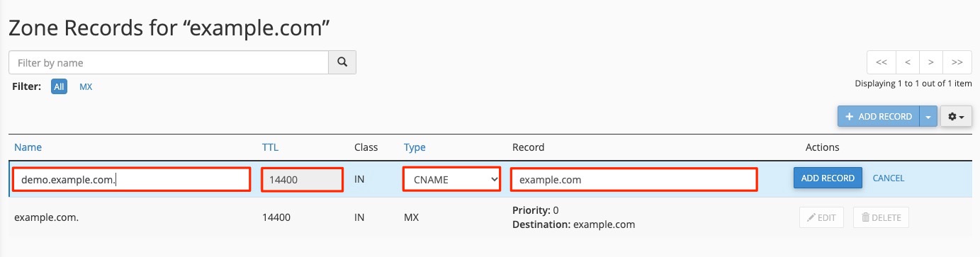Open the CNAME record type dropdown

[x=452, y=179]
